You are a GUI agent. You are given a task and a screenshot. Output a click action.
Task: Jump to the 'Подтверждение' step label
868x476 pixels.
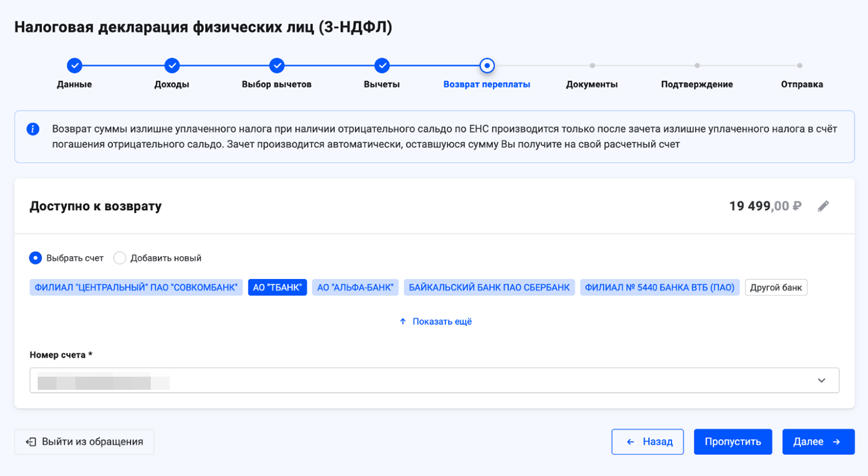pyautogui.click(x=697, y=84)
